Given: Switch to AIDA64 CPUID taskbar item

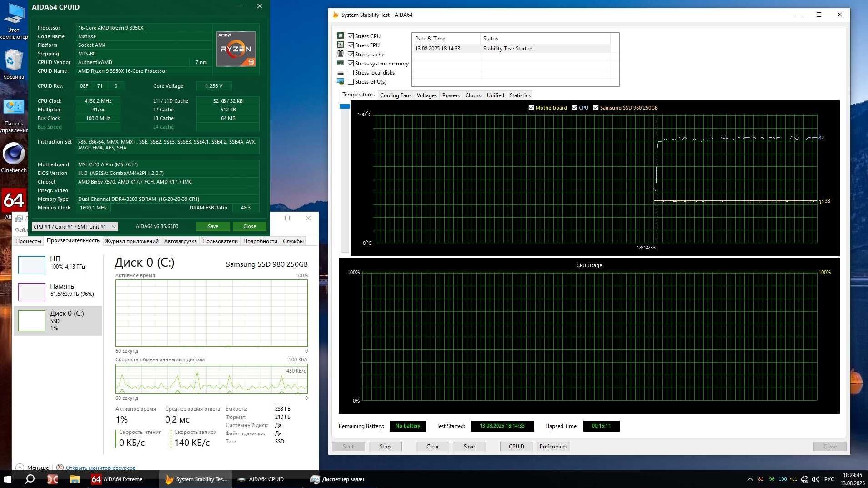Looking at the screenshot, I should pyautogui.click(x=267, y=479).
